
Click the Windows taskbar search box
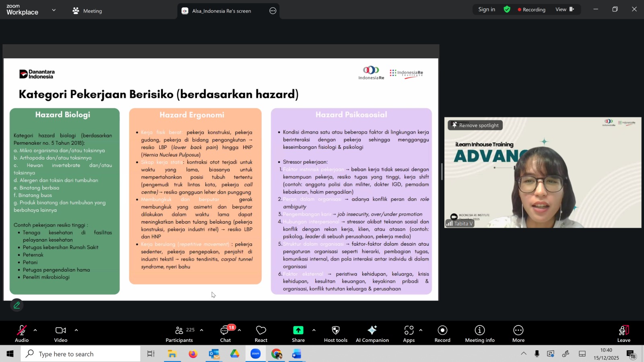(x=80, y=354)
